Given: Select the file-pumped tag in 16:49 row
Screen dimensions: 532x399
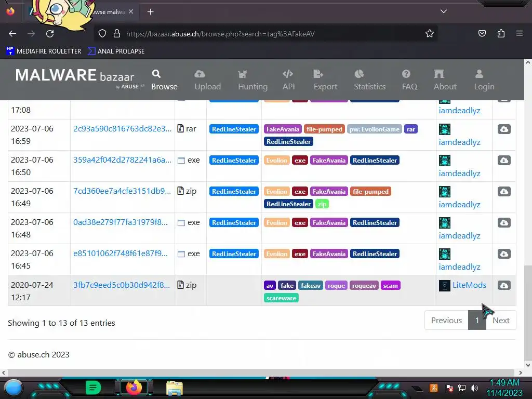Looking at the screenshot, I should 370,191.
